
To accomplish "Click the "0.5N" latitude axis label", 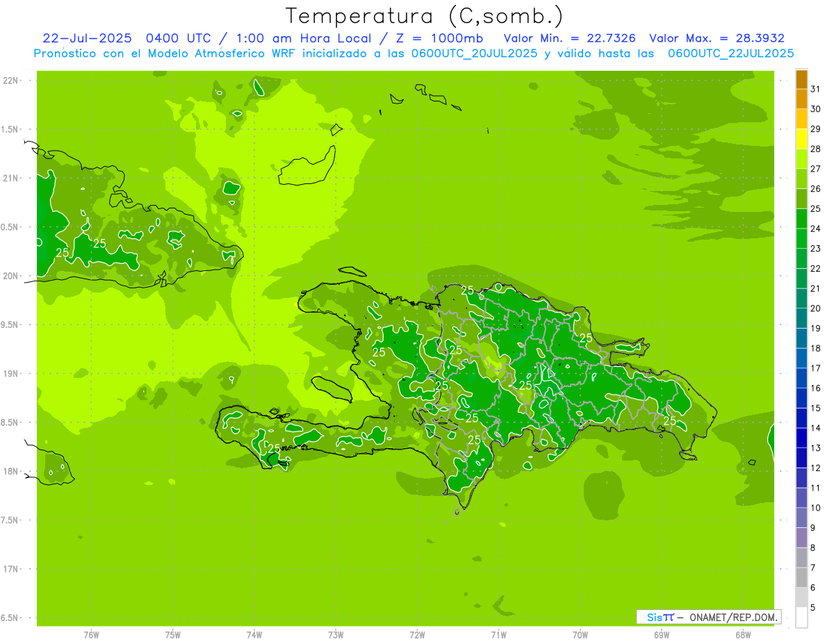I will (10, 227).
